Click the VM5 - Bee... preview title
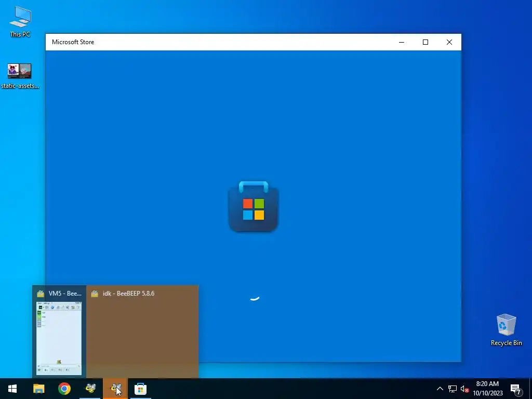Image resolution: width=532 pixels, height=399 pixels. (65, 294)
